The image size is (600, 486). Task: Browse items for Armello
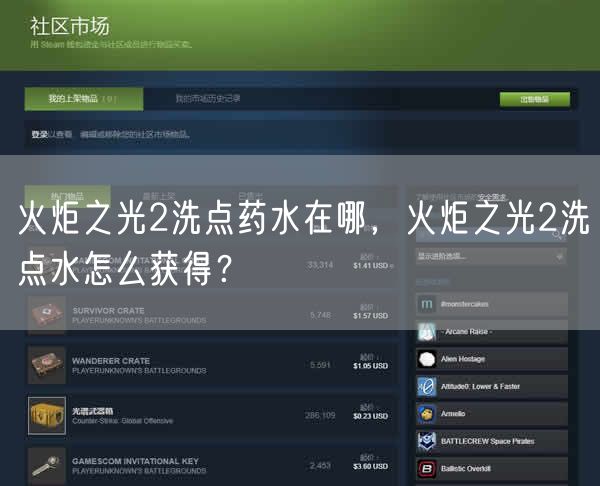492,414
